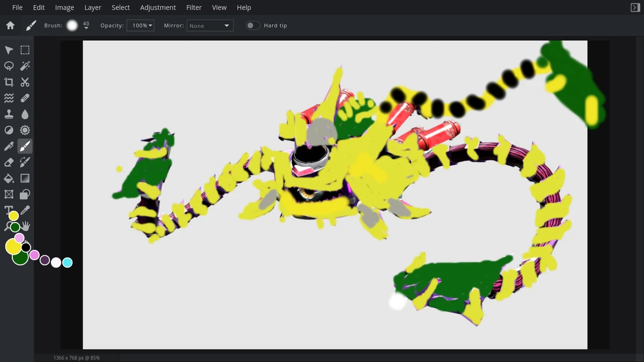Select the Eraser tool
Image resolution: width=644 pixels, height=362 pixels.
tap(8, 162)
